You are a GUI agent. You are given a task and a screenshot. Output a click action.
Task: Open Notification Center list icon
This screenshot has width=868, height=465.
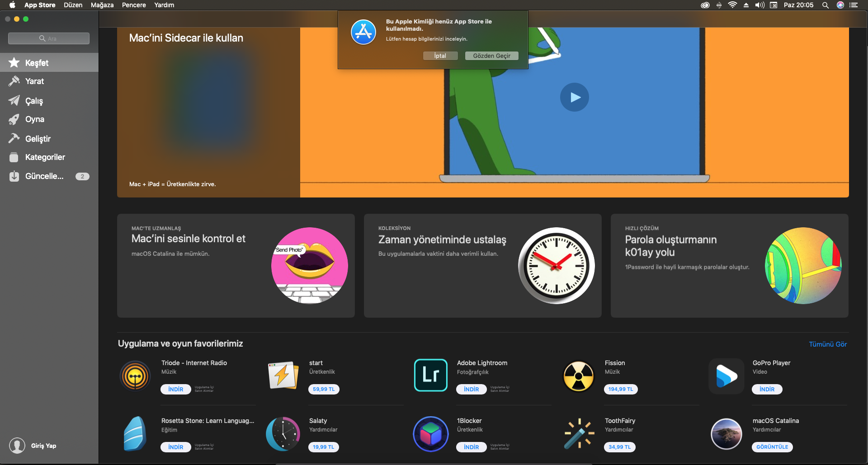[854, 5]
